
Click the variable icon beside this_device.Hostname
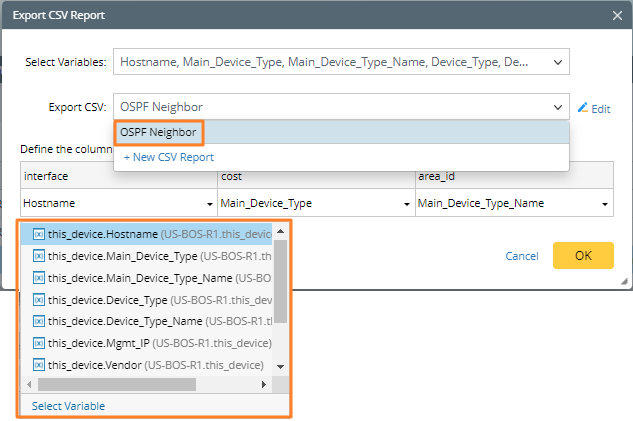tap(39, 234)
